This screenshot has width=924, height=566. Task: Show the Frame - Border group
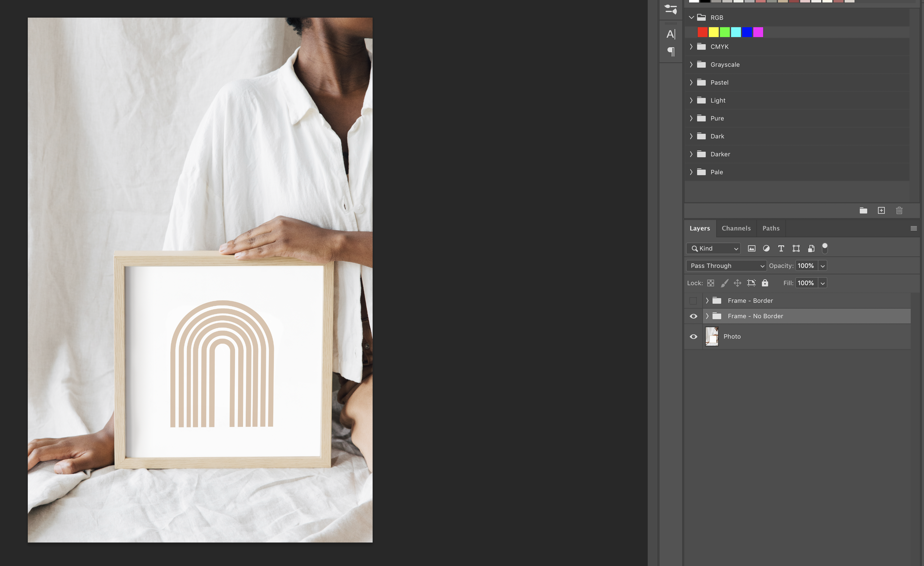693,301
